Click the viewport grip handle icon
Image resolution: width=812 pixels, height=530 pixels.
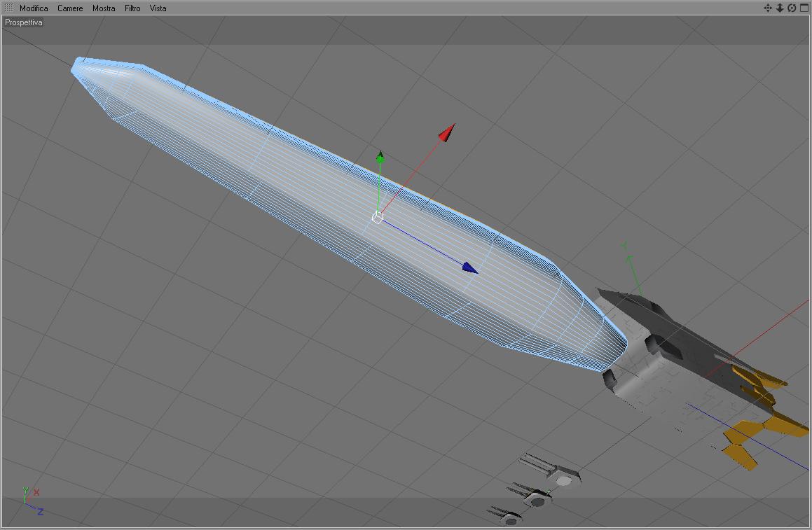[9, 8]
